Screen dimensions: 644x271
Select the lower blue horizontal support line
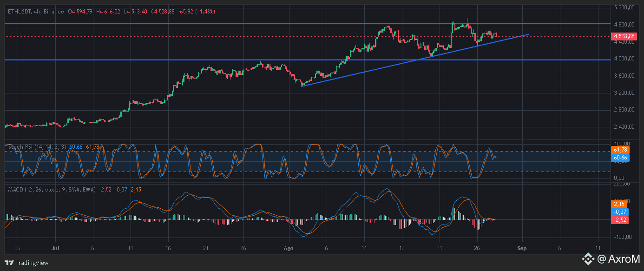point(307,59)
